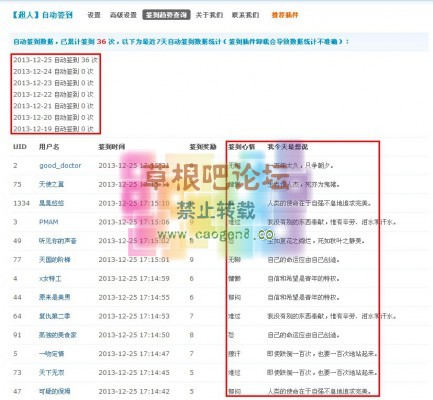
Task: Click the sign-in time 2013-12-25 17:14:50
Action: click(x=134, y=335)
